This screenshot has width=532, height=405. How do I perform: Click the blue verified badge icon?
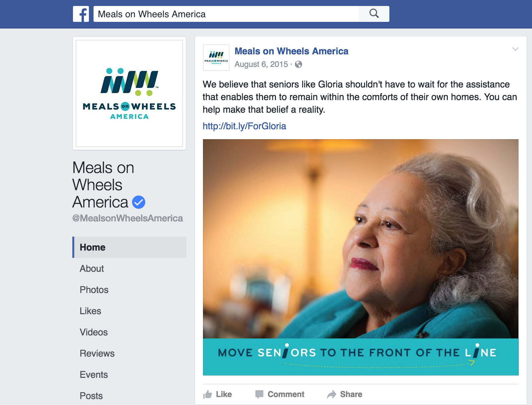tap(139, 202)
